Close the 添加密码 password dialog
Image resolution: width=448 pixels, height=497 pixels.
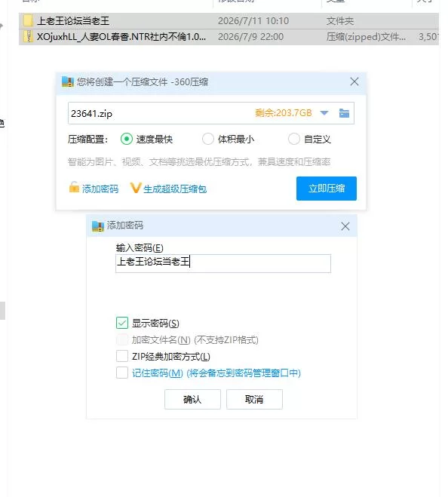click(345, 226)
